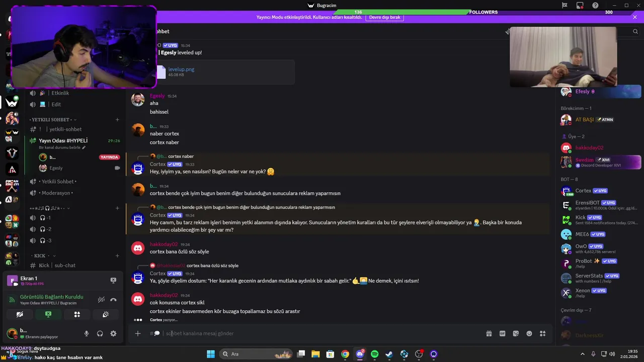Open the gift icon in the message bar
The width and height of the screenshot is (644, 362).
tap(489, 333)
